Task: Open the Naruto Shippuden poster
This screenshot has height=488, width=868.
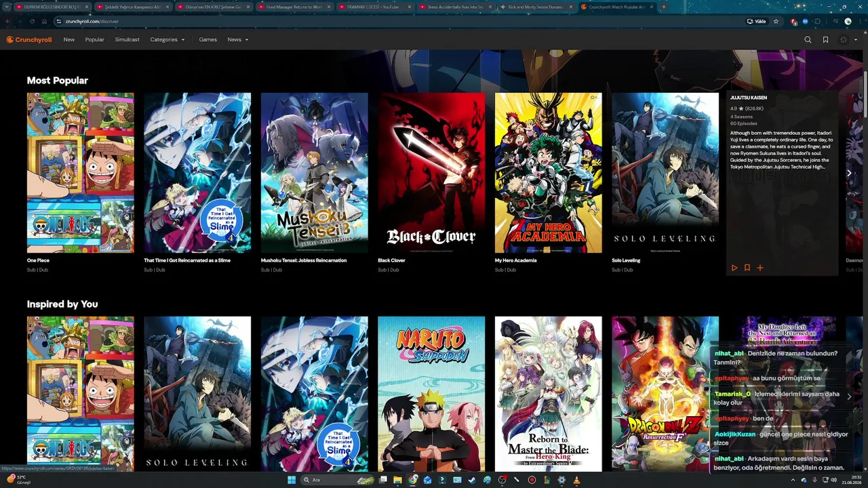Action: [431, 394]
